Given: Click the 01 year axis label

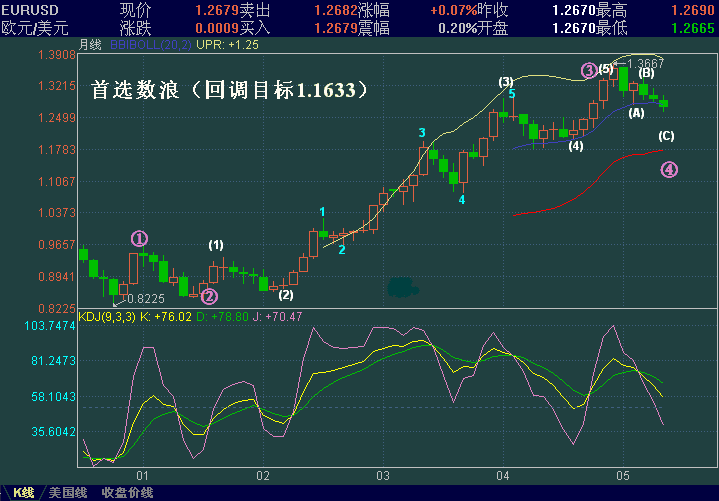Looking at the screenshot, I should (x=143, y=476).
